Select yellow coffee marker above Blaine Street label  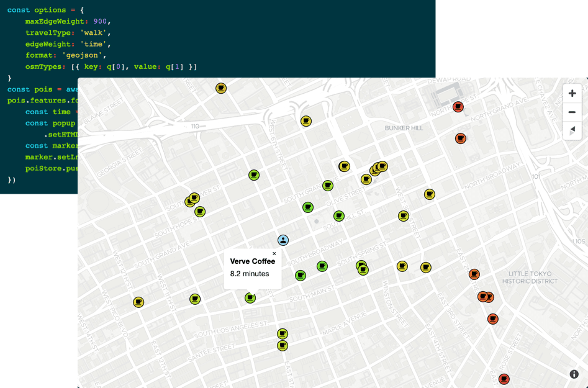221,88
